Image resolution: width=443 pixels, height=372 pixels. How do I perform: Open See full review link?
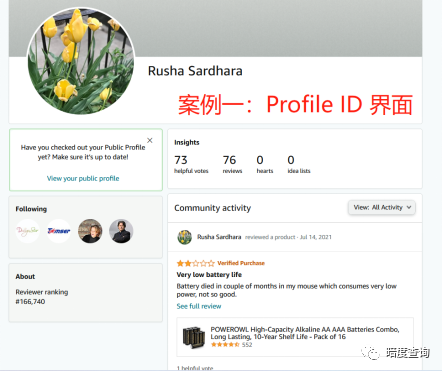(199, 306)
